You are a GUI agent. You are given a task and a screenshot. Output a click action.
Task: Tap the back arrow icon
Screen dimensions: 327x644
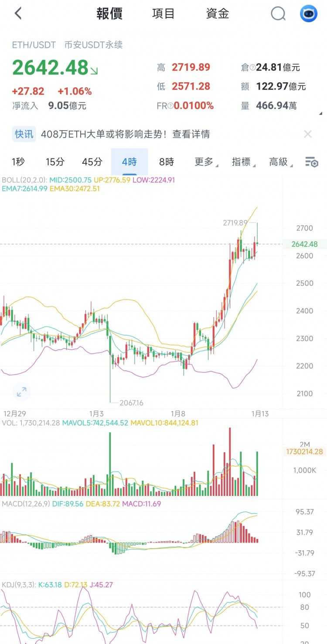(x=18, y=13)
